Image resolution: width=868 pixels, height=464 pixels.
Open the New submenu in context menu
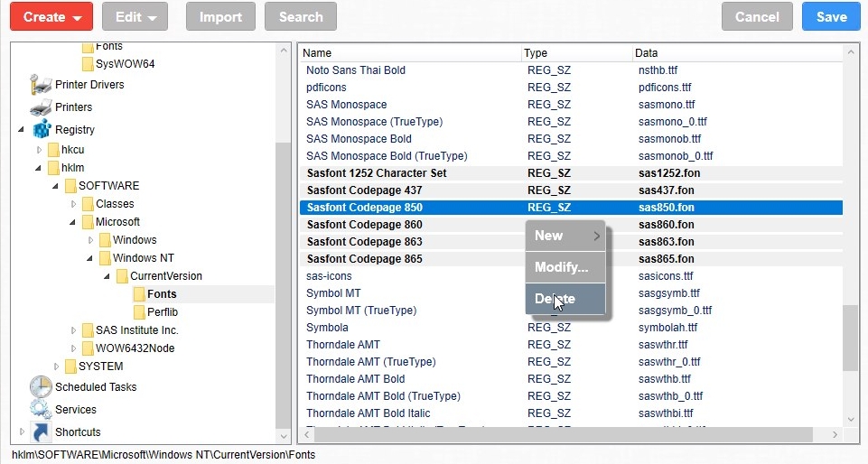coord(565,237)
